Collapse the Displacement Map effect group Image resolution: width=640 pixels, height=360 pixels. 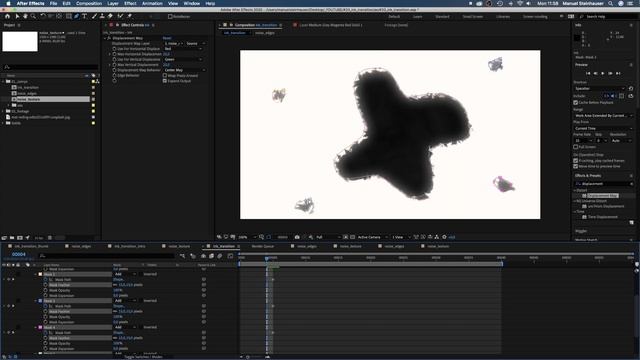(x=104, y=38)
